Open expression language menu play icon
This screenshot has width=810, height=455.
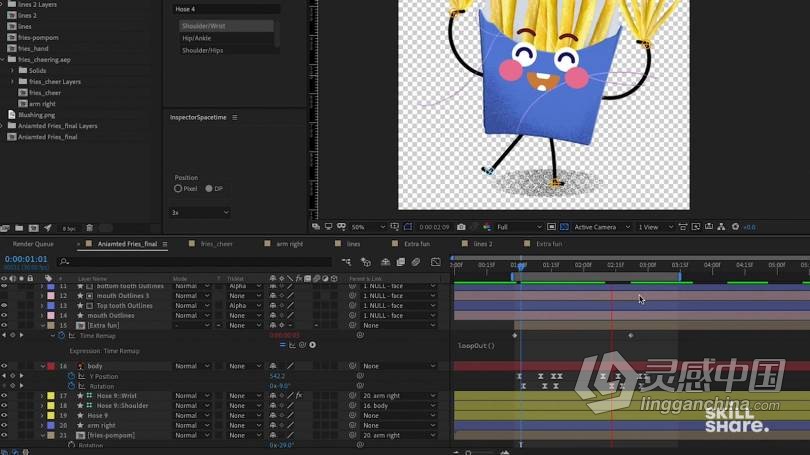(x=313, y=345)
